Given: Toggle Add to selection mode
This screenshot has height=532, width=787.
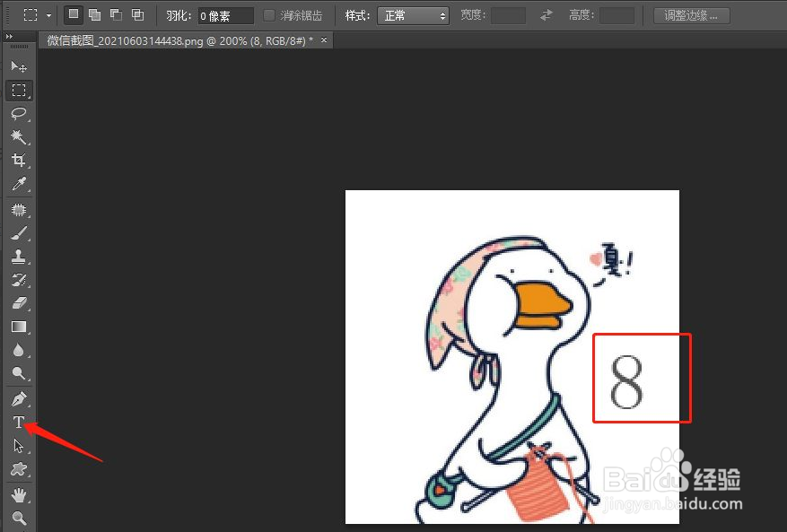Looking at the screenshot, I should [x=93, y=14].
